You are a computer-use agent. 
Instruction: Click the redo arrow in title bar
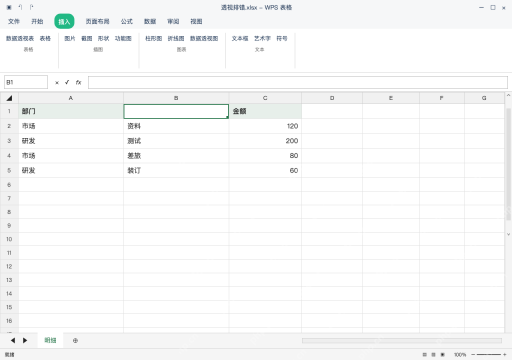31,7
